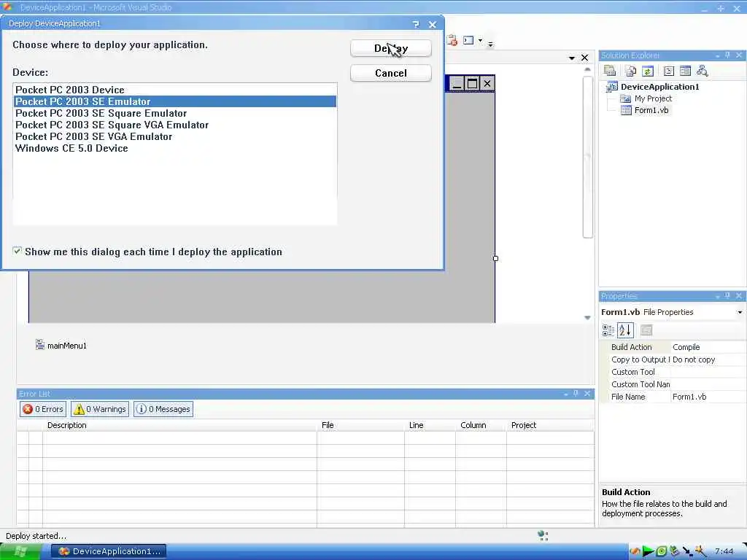Sort Error List by File column
This screenshot has height=560, width=747.
point(360,425)
